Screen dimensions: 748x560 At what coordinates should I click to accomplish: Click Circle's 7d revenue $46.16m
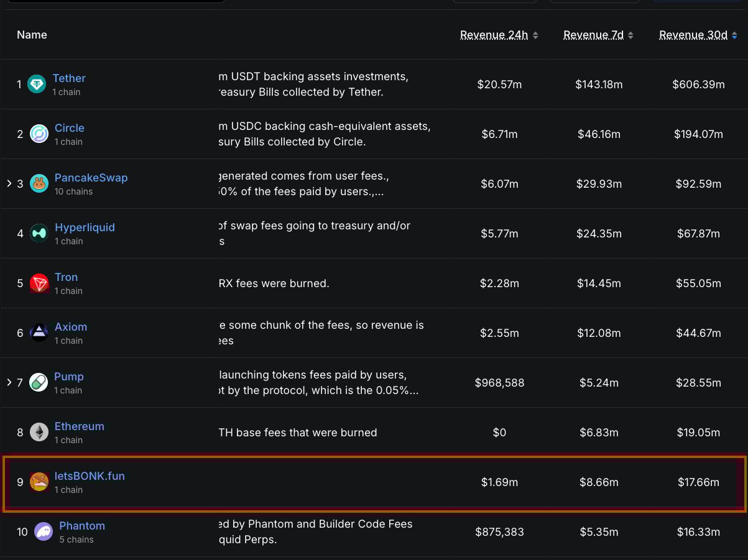[x=599, y=134]
